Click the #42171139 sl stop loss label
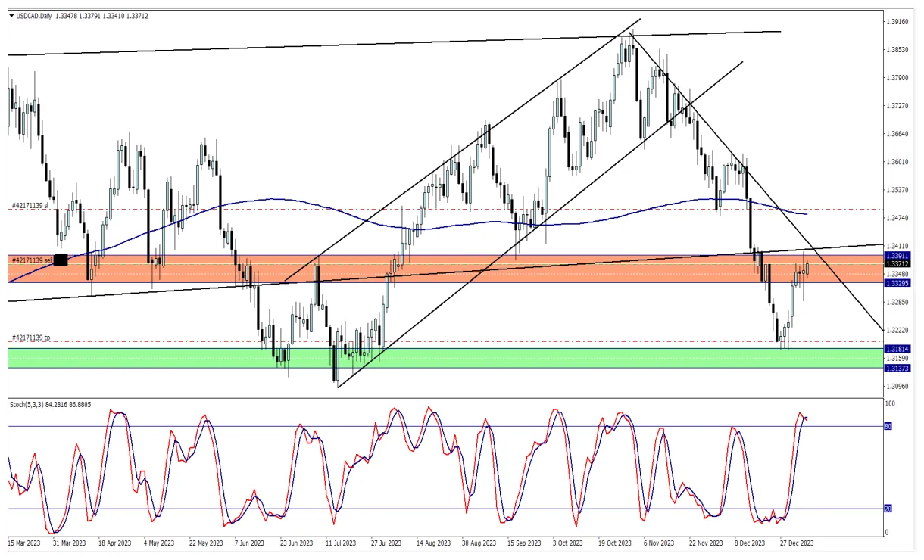This screenshot has width=924, height=560. tap(30, 205)
